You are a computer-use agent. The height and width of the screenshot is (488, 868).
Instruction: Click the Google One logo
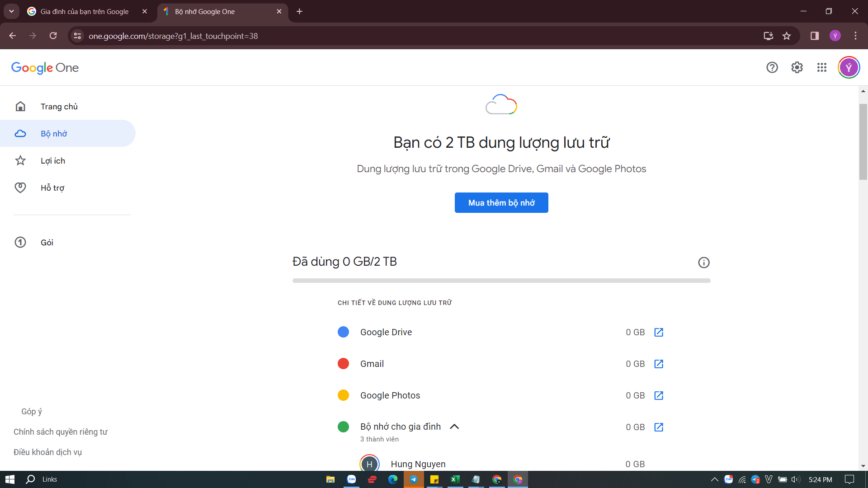pyautogui.click(x=45, y=67)
